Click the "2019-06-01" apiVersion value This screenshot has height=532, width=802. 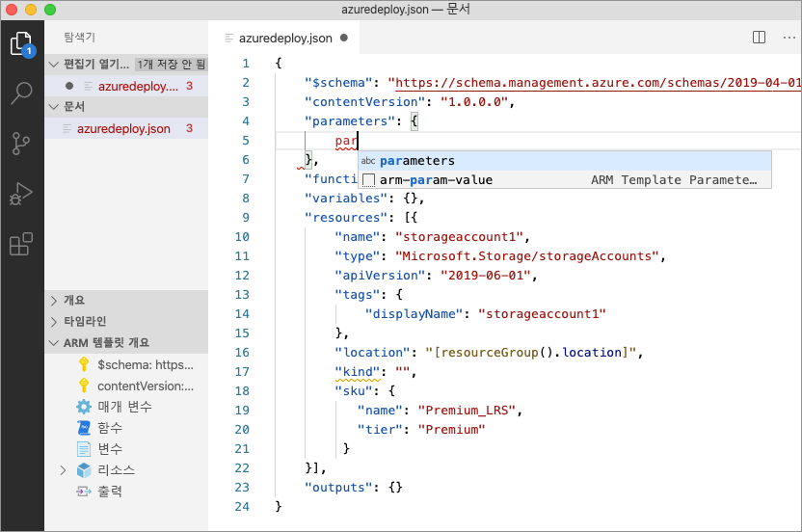486,276
